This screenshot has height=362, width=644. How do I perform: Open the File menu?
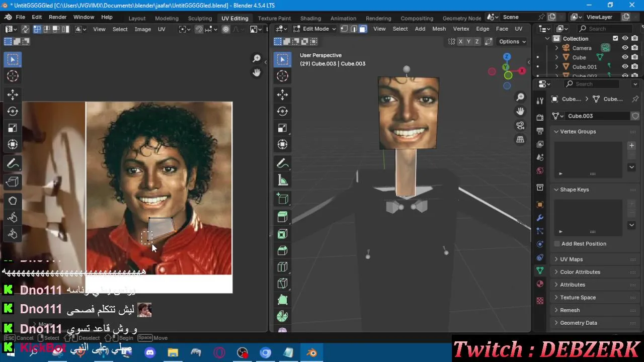pos(20,17)
